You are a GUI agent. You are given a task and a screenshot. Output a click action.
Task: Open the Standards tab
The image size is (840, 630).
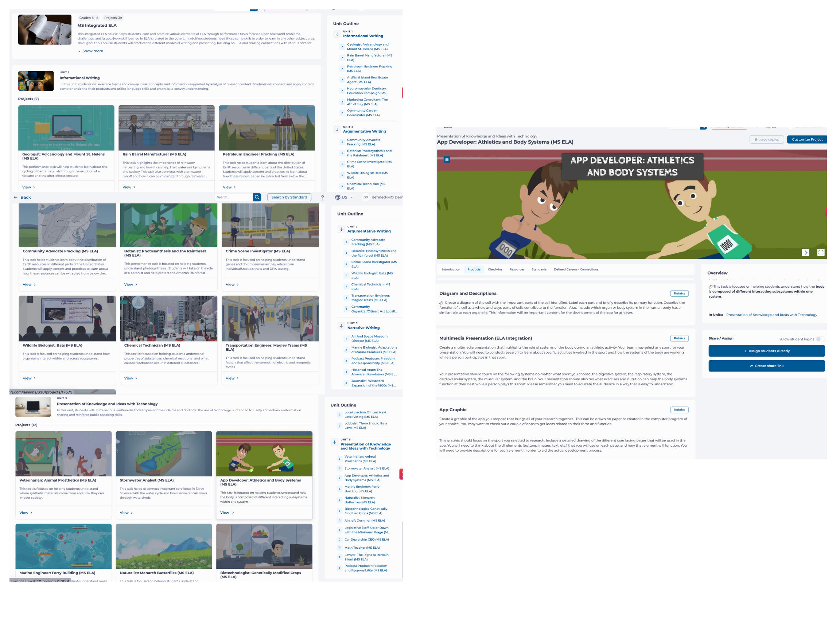coord(538,269)
